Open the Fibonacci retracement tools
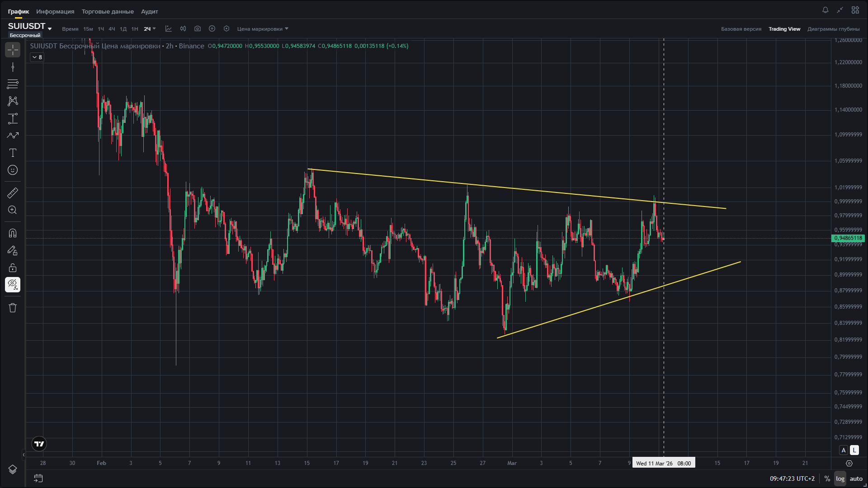Screen dimensions: 868x488 pyautogui.click(x=13, y=84)
